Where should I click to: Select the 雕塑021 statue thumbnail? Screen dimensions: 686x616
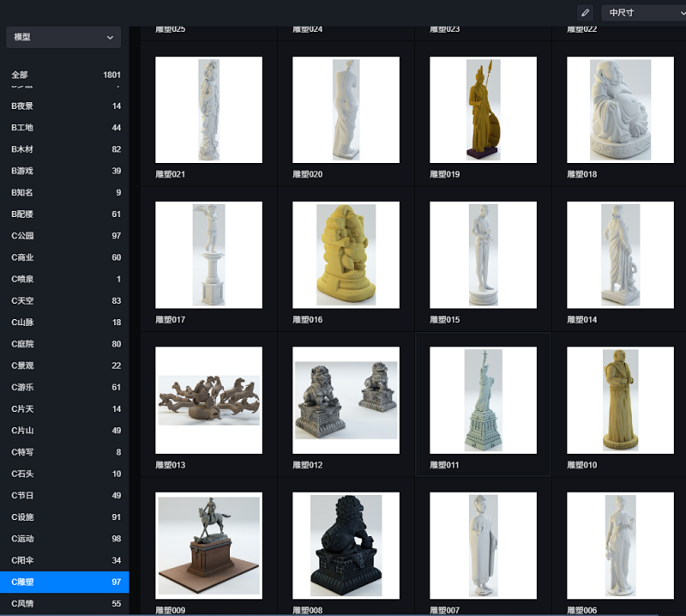point(208,110)
